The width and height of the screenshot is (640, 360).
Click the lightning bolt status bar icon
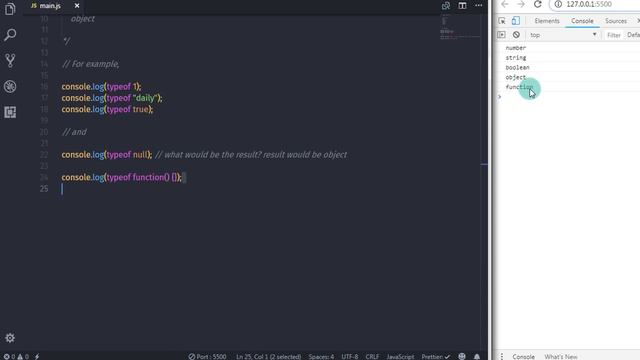point(37,356)
